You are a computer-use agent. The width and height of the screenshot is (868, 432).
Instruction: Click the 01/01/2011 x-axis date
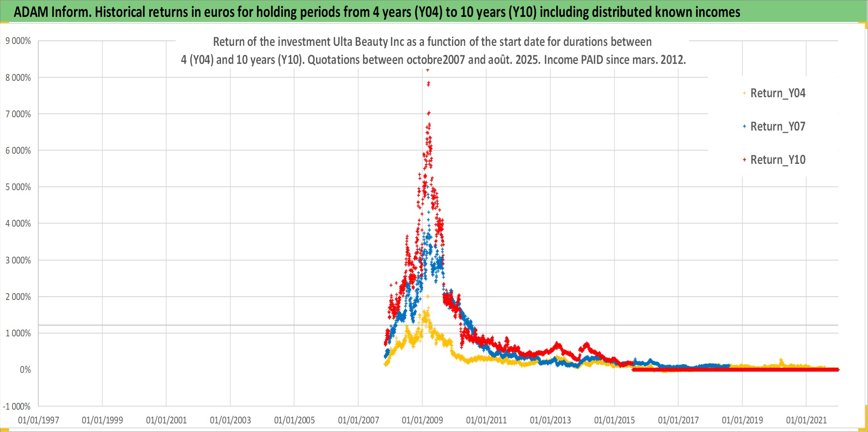click(486, 420)
